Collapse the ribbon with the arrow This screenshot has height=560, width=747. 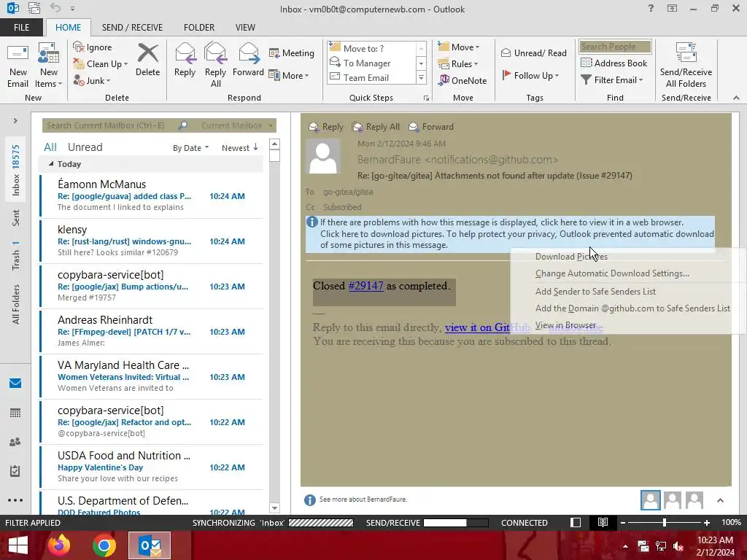[x=736, y=98]
